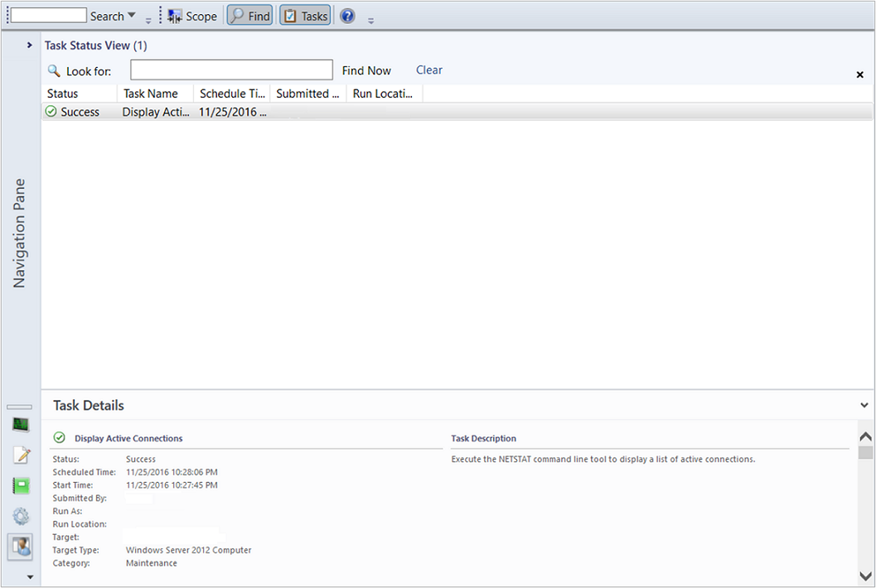Click navigation pane splitter handle
876x588 pixels.
pos(20,407)
